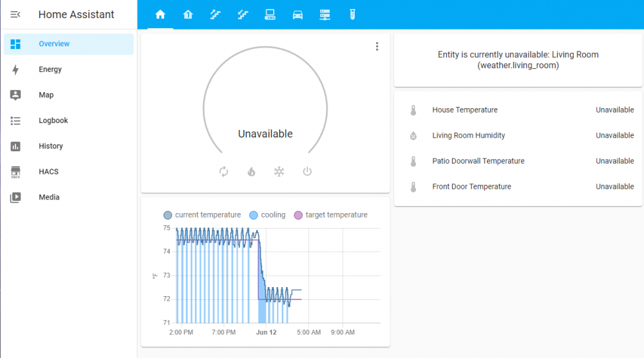Screen dimensions: 644x358
Task: Click the Map person icon
Action: click(x=15, y=95)
